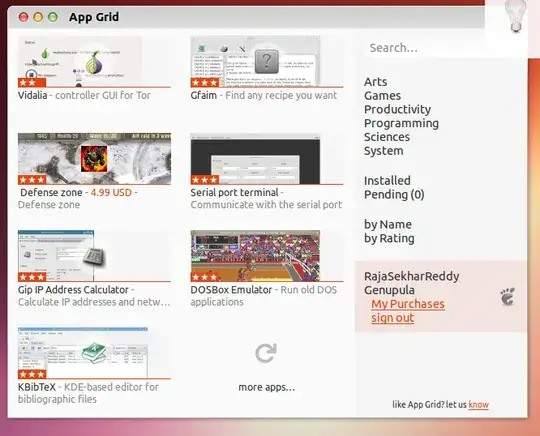The height and width of the screenshot is (436, 540).
Task: Show Pending (0) apps list
Action: [x=394, y=195]
